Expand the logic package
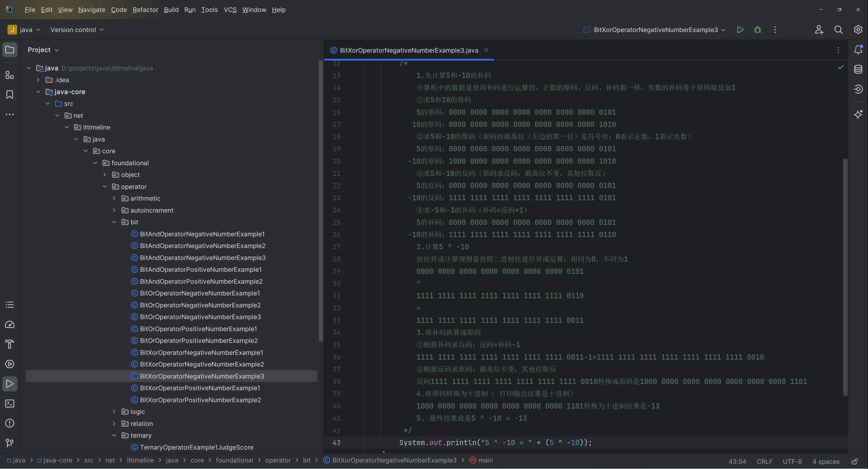 point(114,411)
